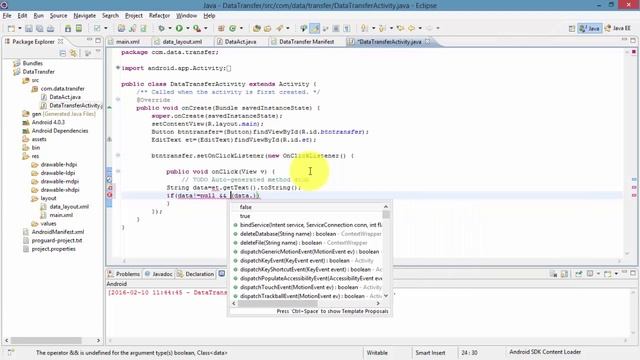Viewport: 640px width, 360px height.
Task: Open the New file dropdown arrow
Action: [19, 28]
